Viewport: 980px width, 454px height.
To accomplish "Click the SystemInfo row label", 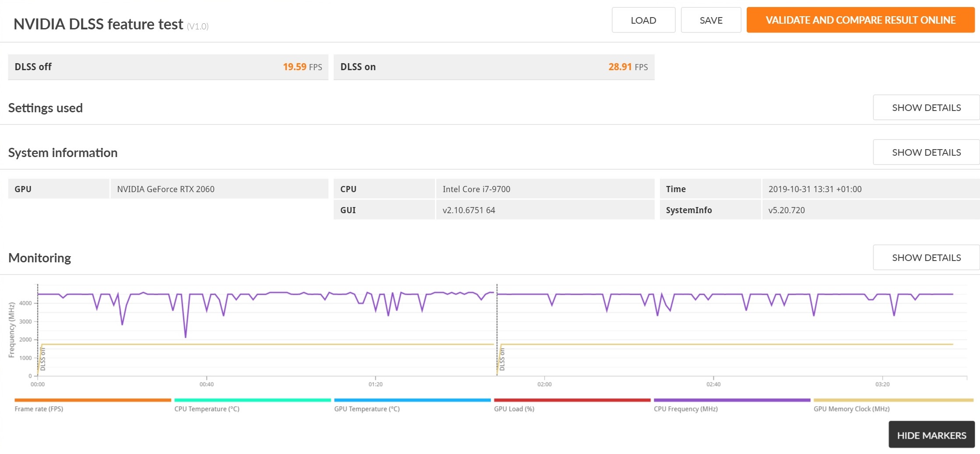I will 689,210.
